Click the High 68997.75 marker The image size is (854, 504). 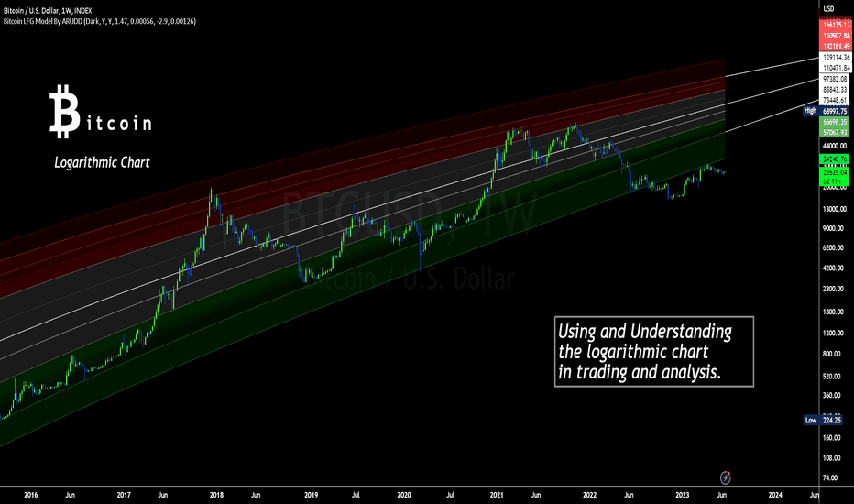coord(827,111)
